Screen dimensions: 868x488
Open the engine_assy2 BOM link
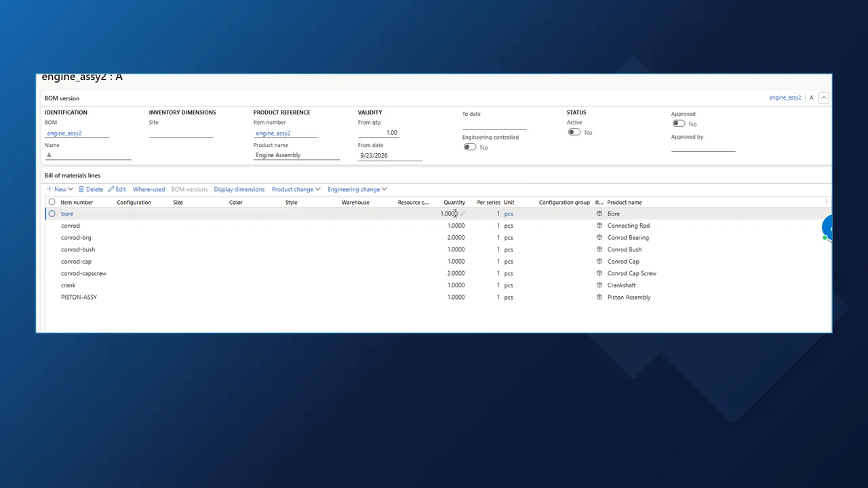pyautogui.click(x=64, y=134)
